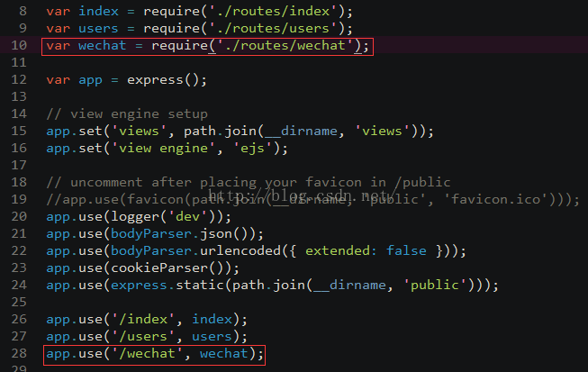The height and width of the screenshot is (372, 588).
Task: Click 'bodyParser' on the json() line
Action: point(151,234)
